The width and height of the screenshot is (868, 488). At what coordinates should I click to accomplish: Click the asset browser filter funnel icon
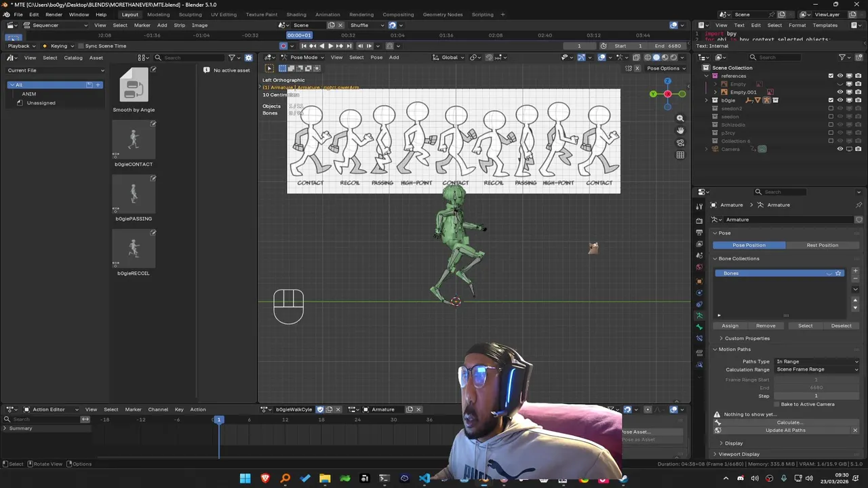pos(232,58)
